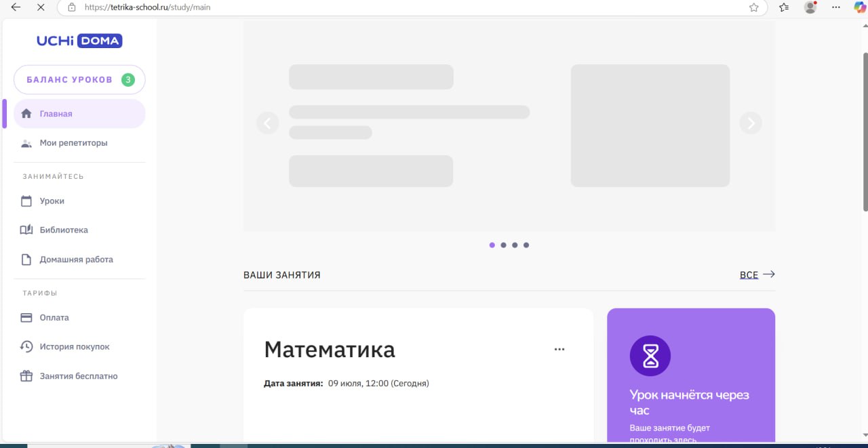Click the Главная home icon
The height and width of the screenshot is (448, 868).
click(x=26, y=114)
